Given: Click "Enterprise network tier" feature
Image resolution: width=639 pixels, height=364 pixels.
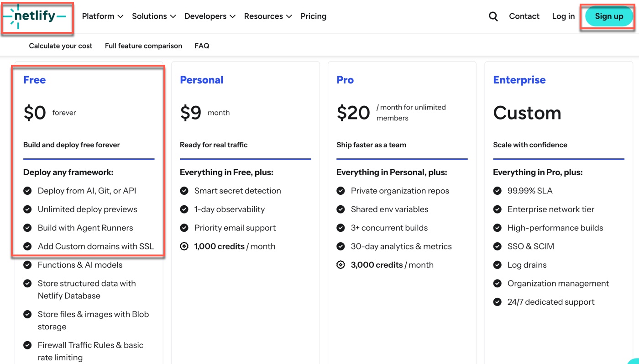Looking at the screenshot, I should click(x=551, y=210).
